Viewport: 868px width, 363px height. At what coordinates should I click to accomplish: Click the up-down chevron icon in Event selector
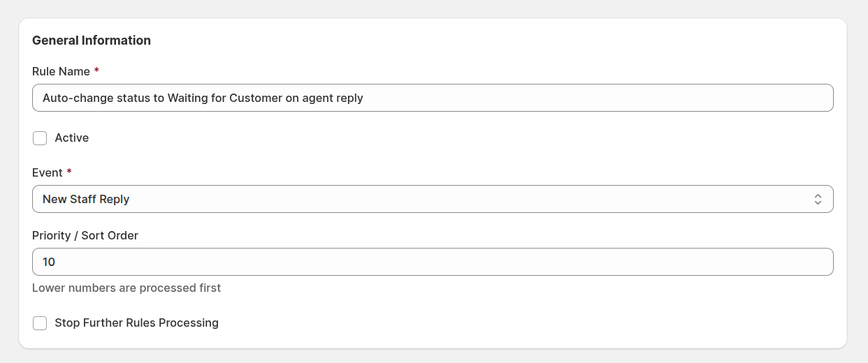click(x=818, y=199)
